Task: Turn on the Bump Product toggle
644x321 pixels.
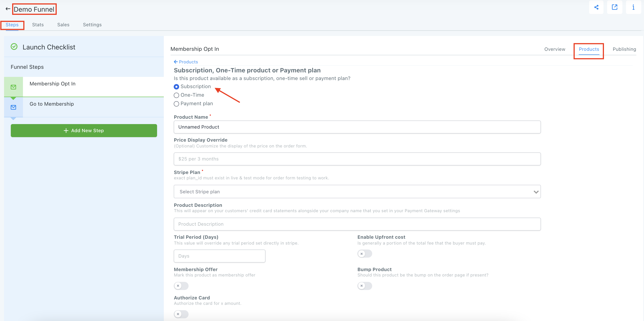Action: 365,285
